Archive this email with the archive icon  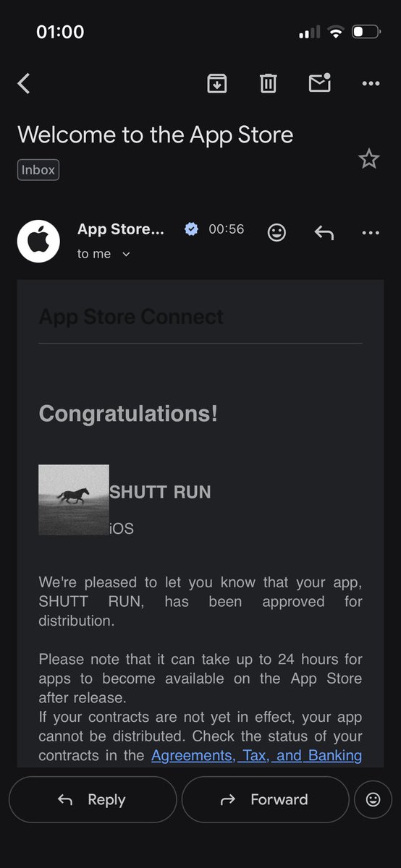[216, 83]
